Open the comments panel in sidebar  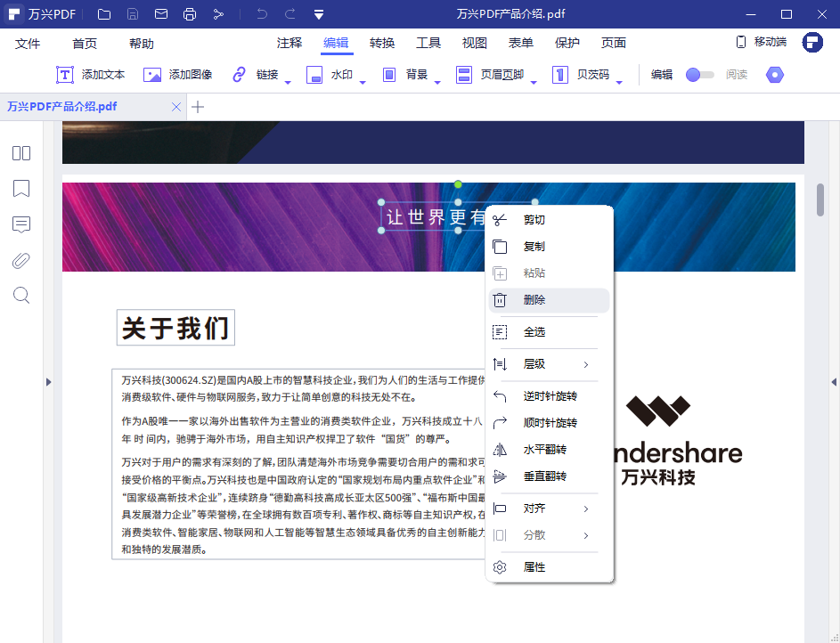pyautogui.click(x=20, y=224)
